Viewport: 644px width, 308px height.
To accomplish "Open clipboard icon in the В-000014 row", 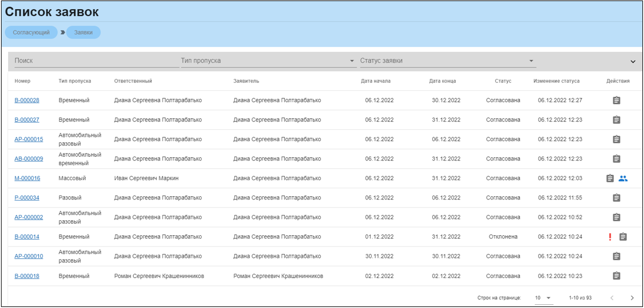I will (x=623, y=237).
